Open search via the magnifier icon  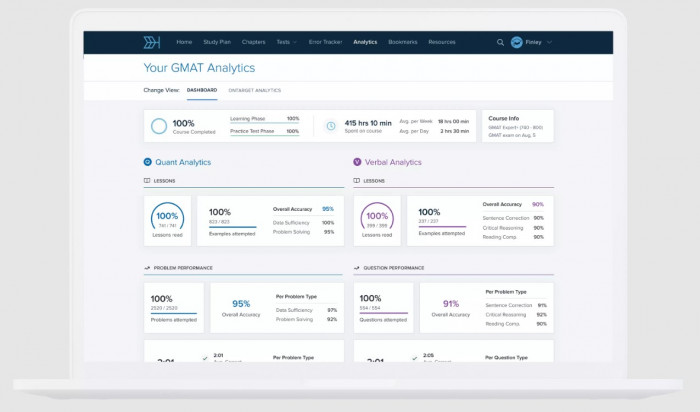click(500, 42)
